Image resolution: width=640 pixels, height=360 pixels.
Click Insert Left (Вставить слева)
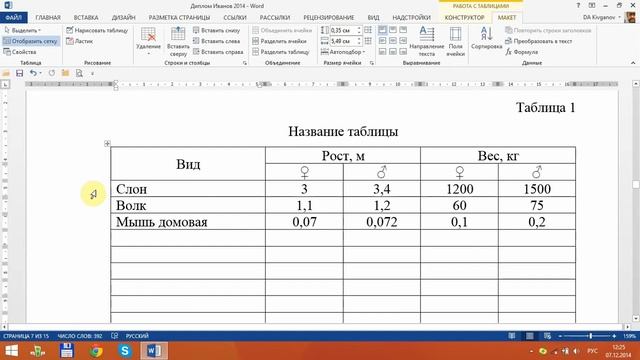click(x=216, y=41)
